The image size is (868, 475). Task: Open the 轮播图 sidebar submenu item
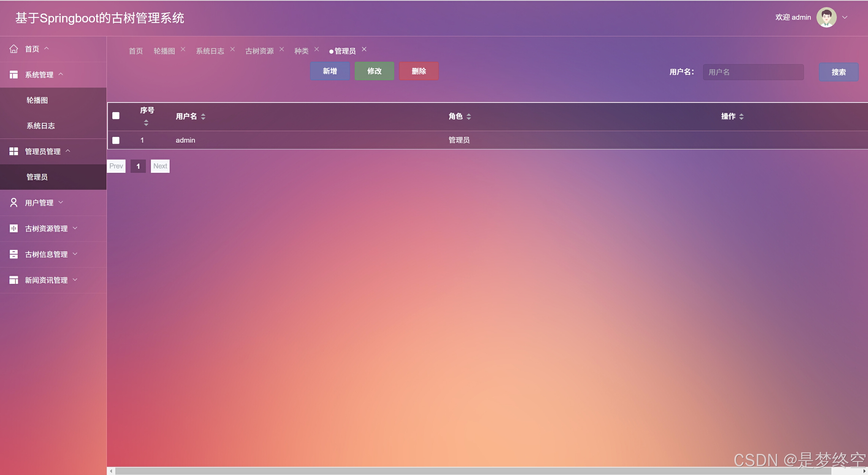pos(53,100)
